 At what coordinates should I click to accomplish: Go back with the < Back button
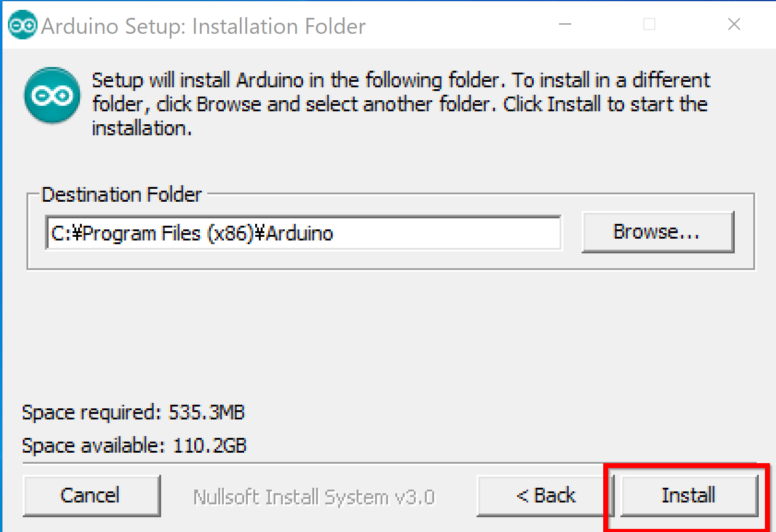coord(545,496)
